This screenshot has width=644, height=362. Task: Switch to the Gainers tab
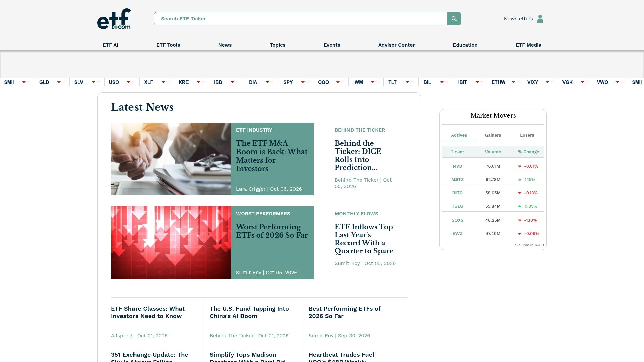[493, 135]
